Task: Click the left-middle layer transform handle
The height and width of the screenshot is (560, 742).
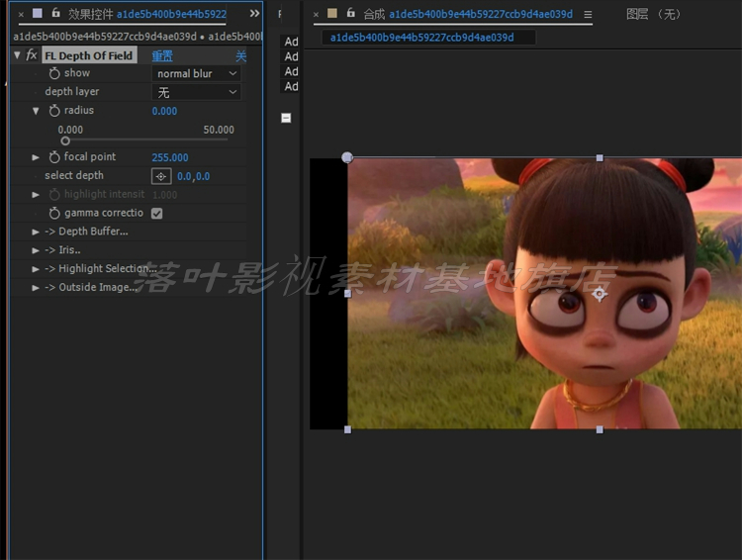Action: point(348,294)
